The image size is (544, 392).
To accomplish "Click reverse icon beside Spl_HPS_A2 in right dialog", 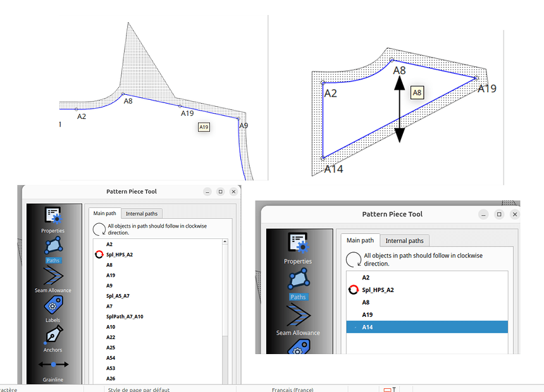I will pyautogui.click(x=353, y=290).
